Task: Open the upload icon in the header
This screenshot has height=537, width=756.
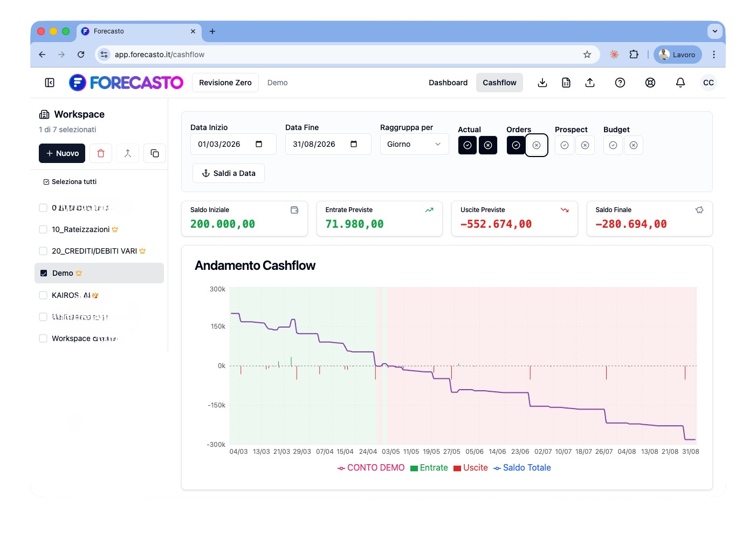Action: [590, 83]
